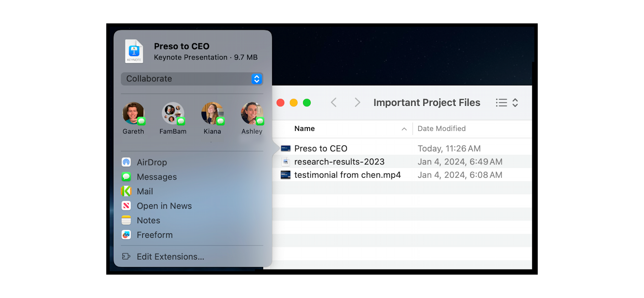Select the testimonial from chen.mp4 file

pyautogui.click(x=348, y=175)
